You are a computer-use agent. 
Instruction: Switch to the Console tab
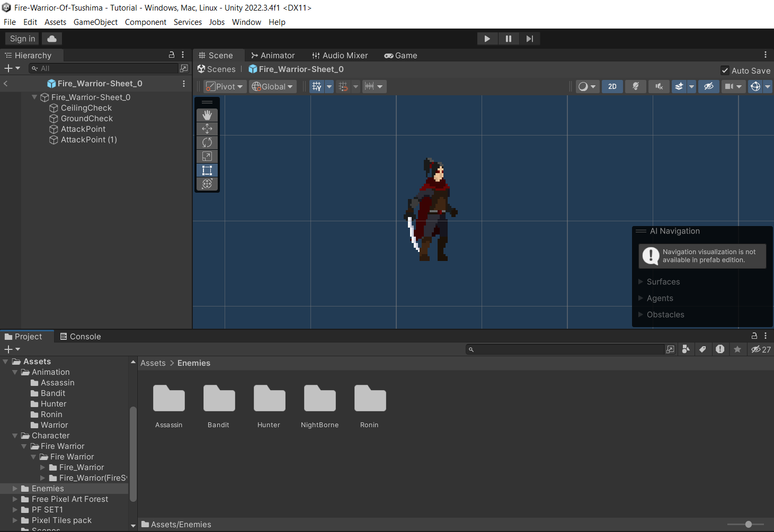coord(80,336)
